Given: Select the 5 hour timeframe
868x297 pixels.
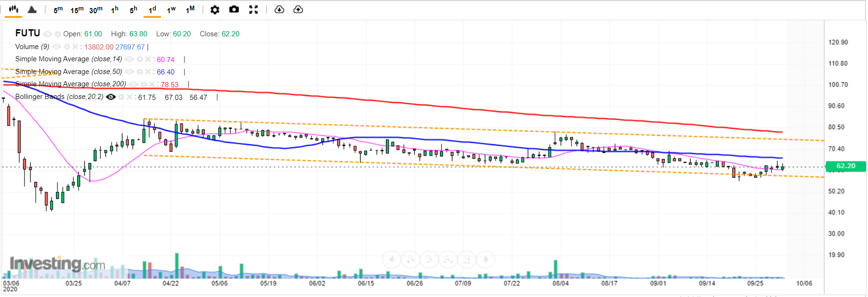Looking at the screenshot, I should 134,10.
